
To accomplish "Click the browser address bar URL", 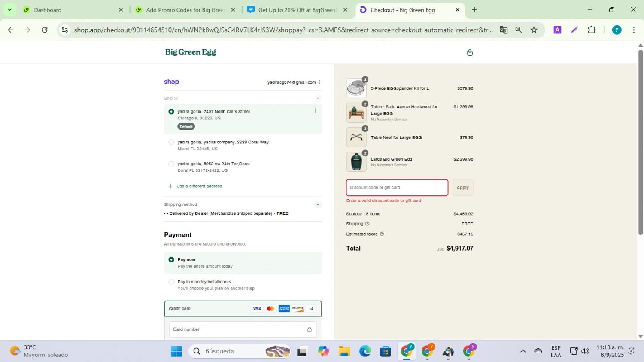I will tap(283, 30).
